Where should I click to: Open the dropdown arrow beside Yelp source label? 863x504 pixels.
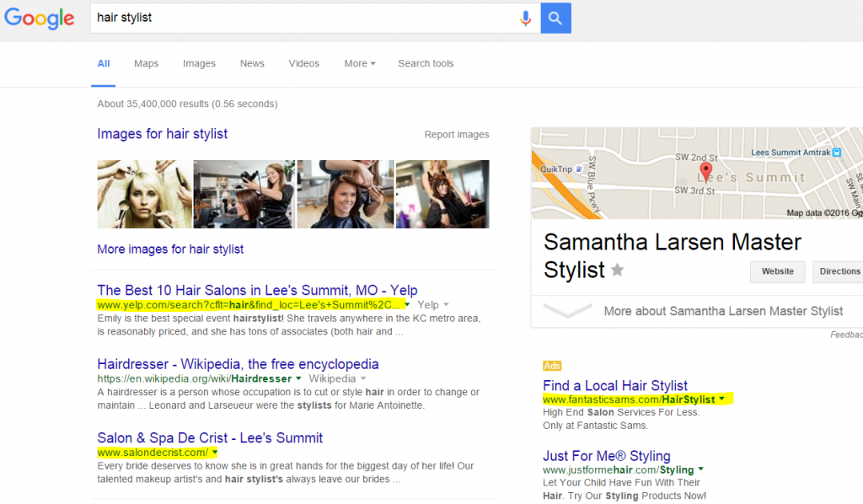(446, 305)
